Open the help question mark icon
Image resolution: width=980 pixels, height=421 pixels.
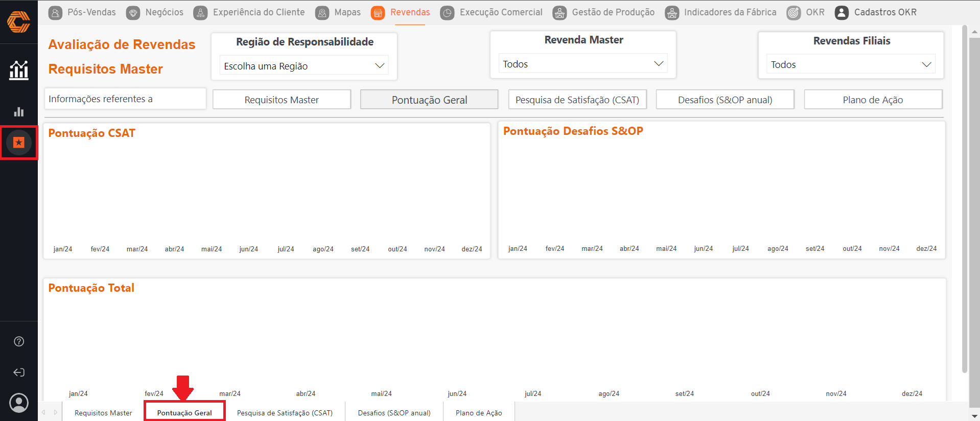[x=19, y=341]
